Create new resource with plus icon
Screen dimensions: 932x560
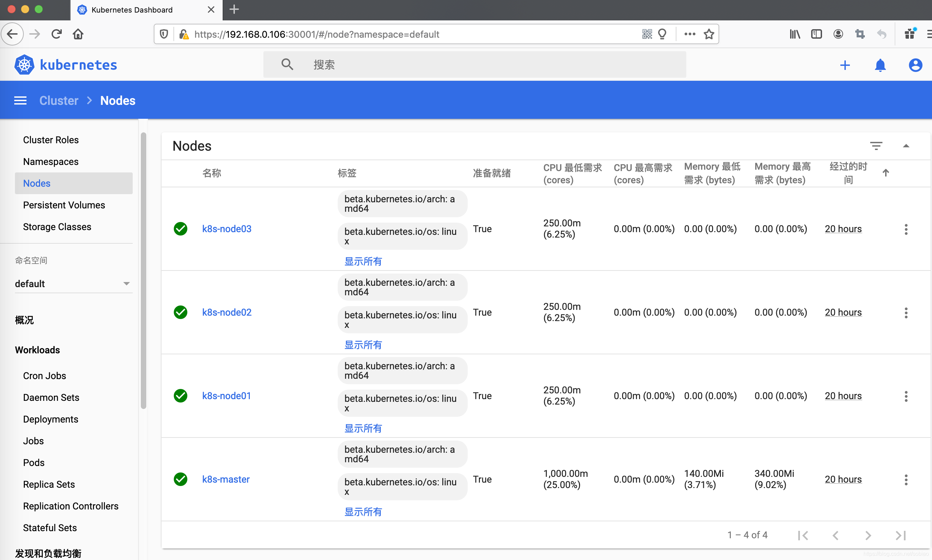(845, 65)
